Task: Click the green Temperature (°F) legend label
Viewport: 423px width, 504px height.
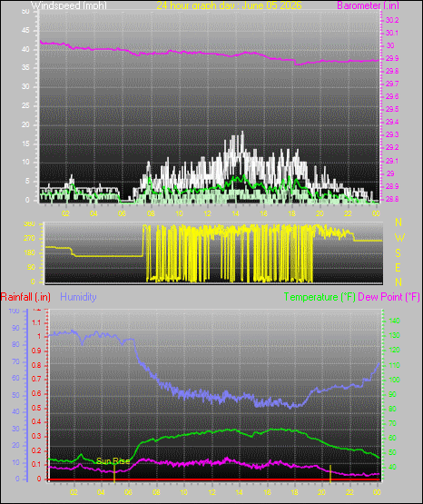Action: (x=320, y=297)
